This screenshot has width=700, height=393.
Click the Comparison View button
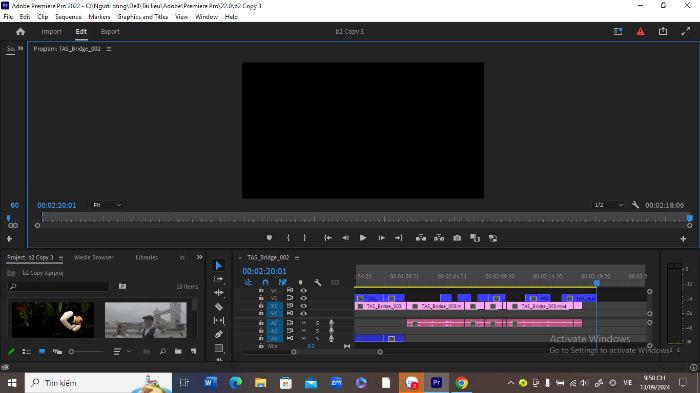(475, 238)
